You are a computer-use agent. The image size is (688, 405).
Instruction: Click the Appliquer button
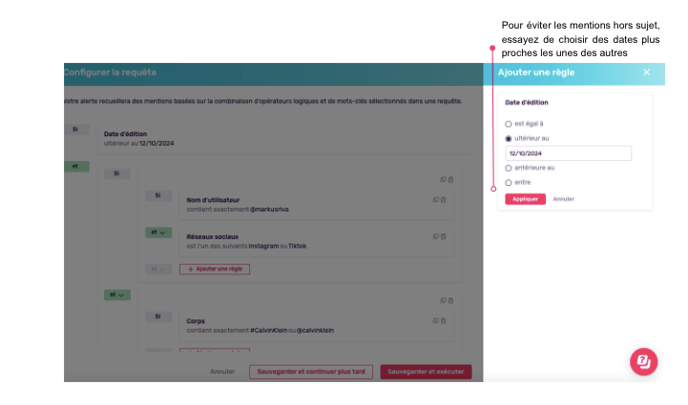(525, 199)
